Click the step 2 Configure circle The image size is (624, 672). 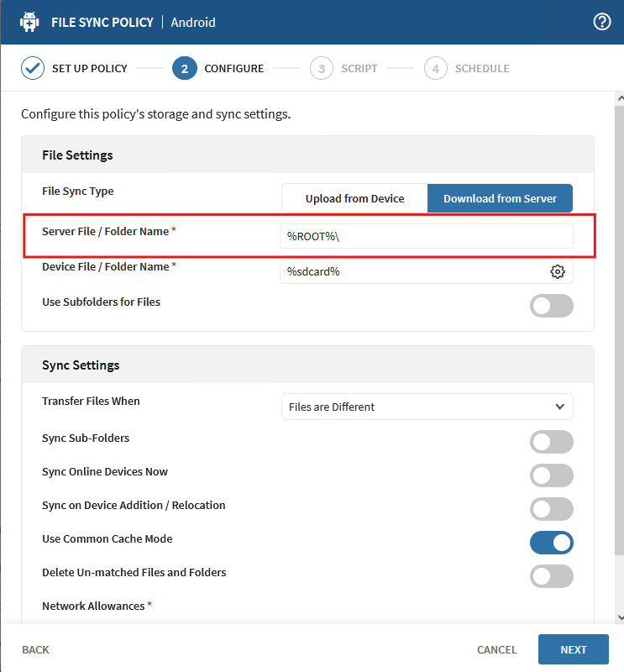[x=184, y=68]
